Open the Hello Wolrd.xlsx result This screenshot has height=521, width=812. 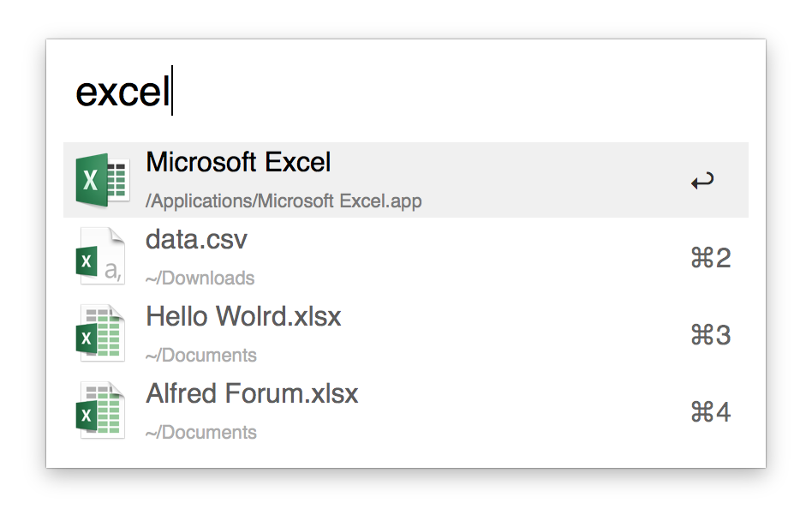243,316
